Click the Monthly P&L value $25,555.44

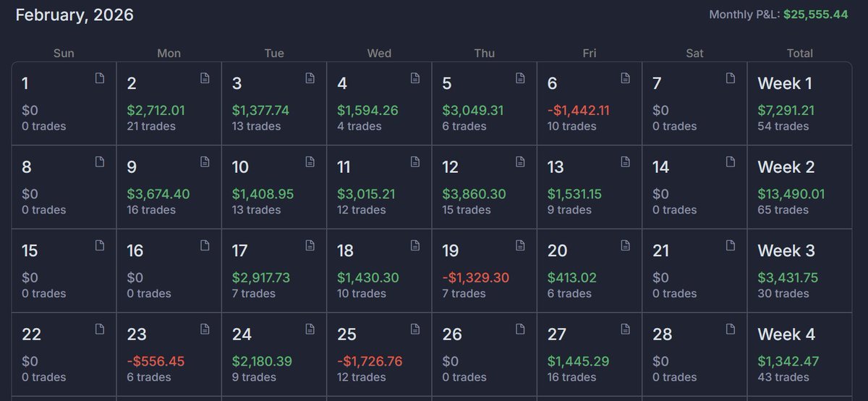[x=816, y=14]
